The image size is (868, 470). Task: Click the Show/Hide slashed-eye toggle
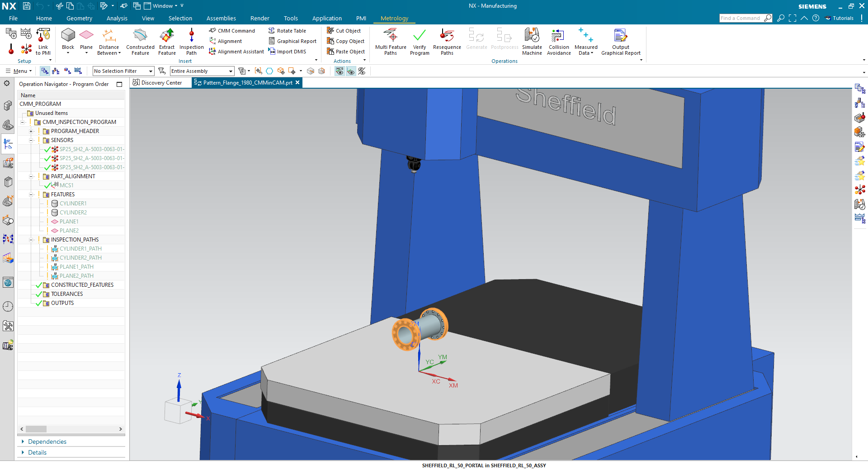[361, 71]
